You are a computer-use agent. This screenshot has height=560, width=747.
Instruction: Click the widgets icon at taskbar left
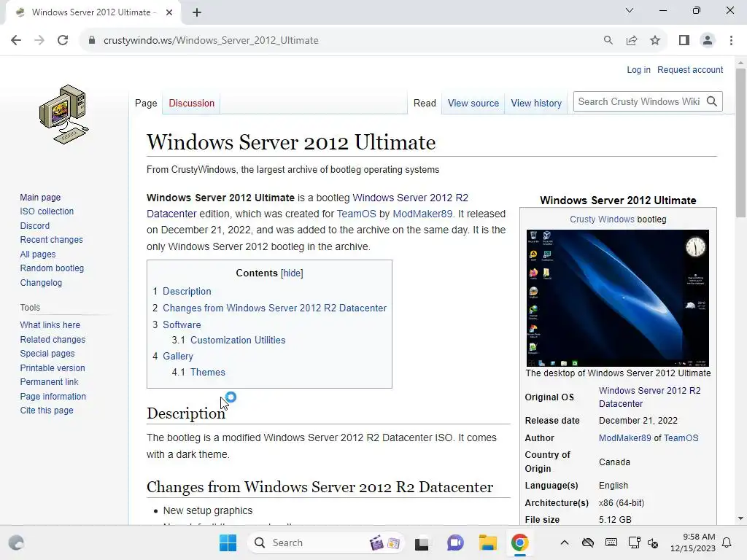(x=16, y=542)
